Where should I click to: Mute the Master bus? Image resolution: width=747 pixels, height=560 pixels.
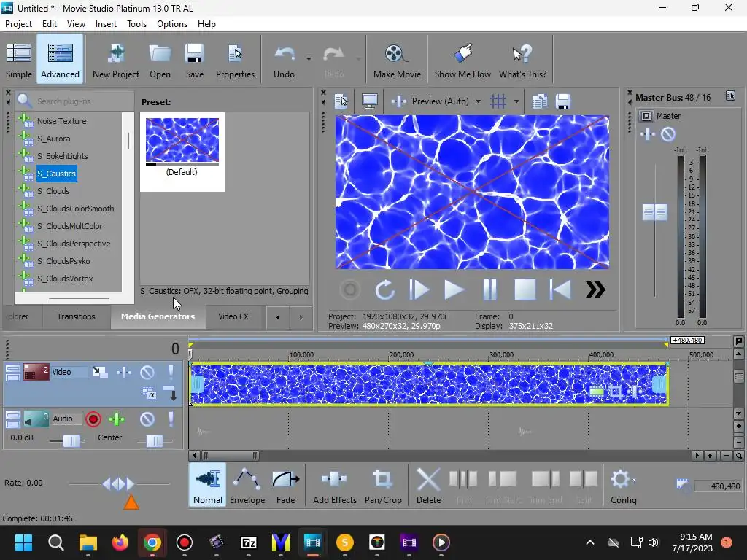tap(668, 134)
